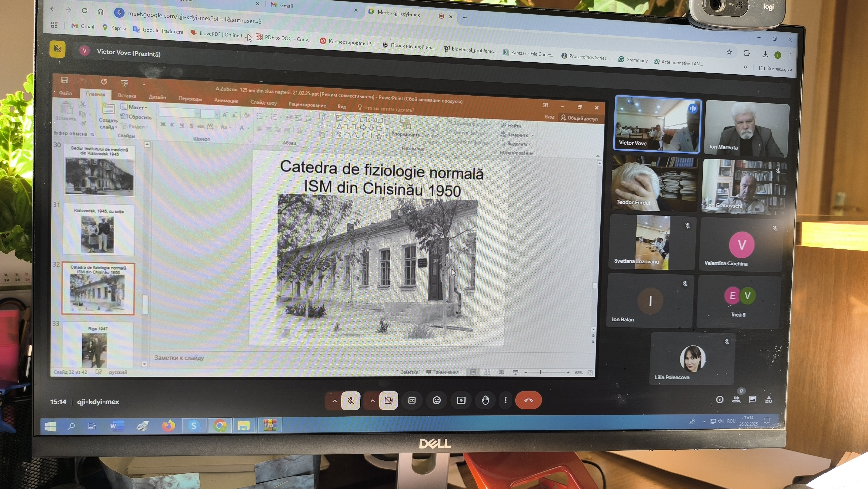Screen dimensions: 868x489
Task: Click the raise hand icon
Action: point(485,400)
